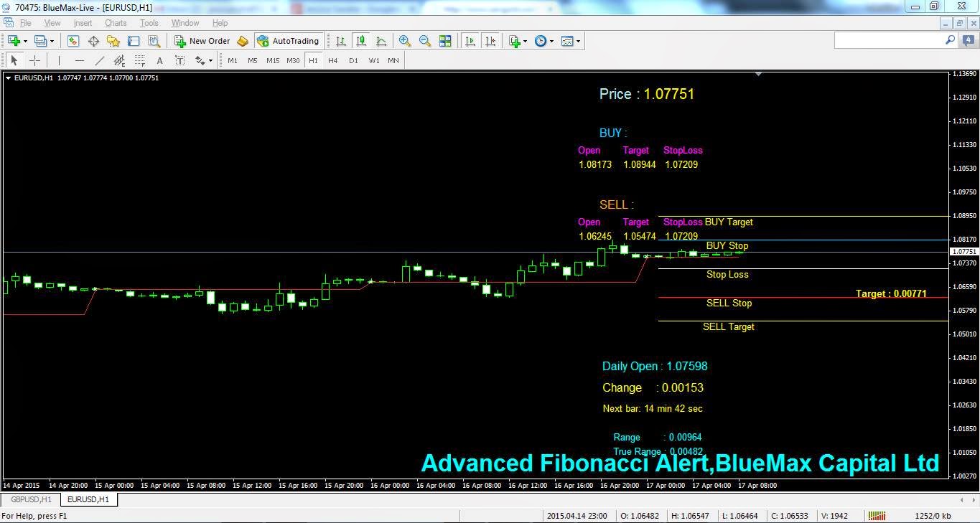Viewport: 980px width, 523px height.
Task: Switch to the GBPUSD,H1 chart tab
Action: click(x=31, y=499)
